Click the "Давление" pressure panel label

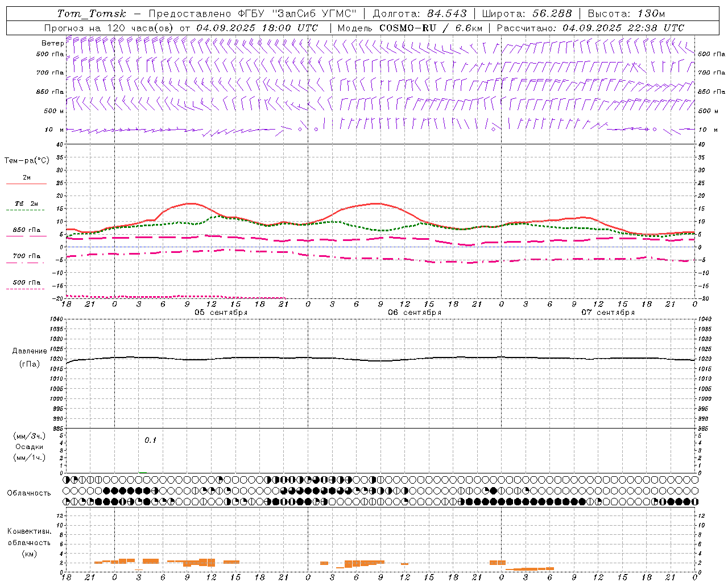tap(30, 351)
